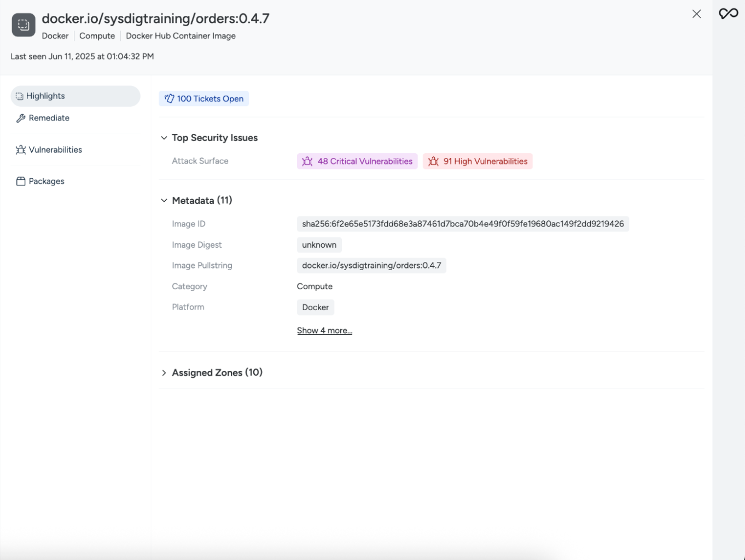Close the image details panel
This screenshot has width=745, height=560.
[x=696, y=14]
